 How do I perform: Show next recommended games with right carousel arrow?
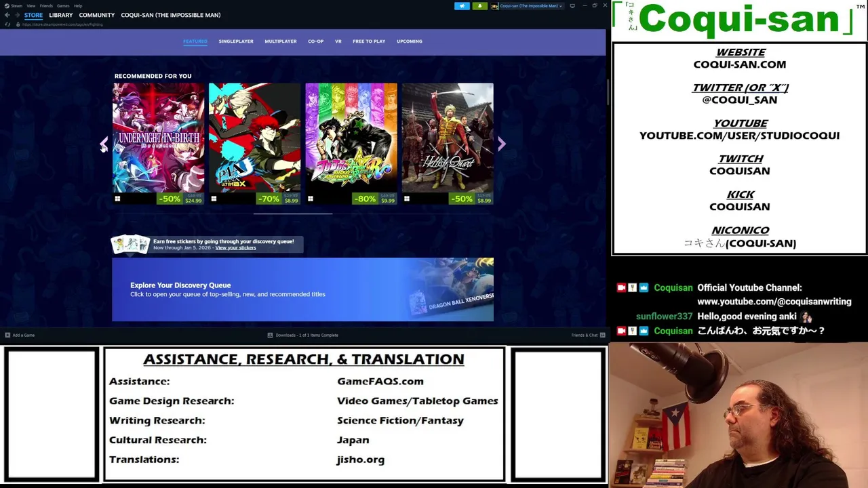[x=501, y=144]
